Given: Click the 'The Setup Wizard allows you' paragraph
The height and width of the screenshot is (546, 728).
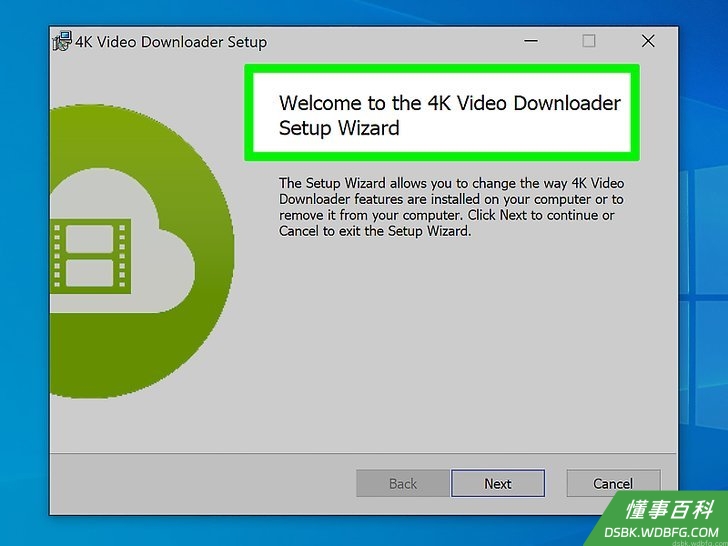Looking at the screenshot, I should [x=451, y=207].
